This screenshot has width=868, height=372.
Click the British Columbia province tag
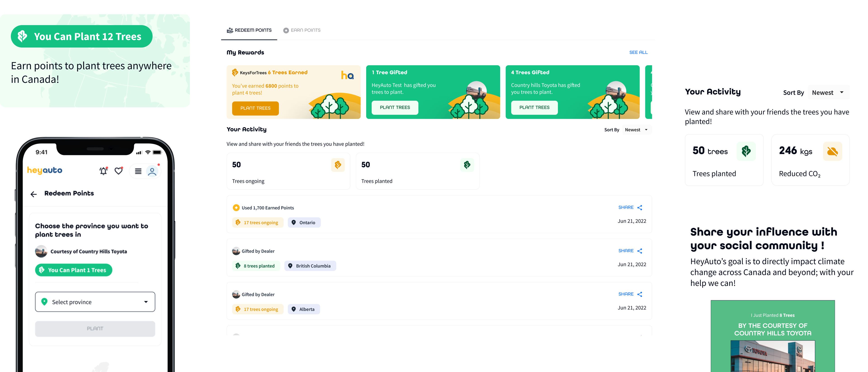(x=310, y=266)
